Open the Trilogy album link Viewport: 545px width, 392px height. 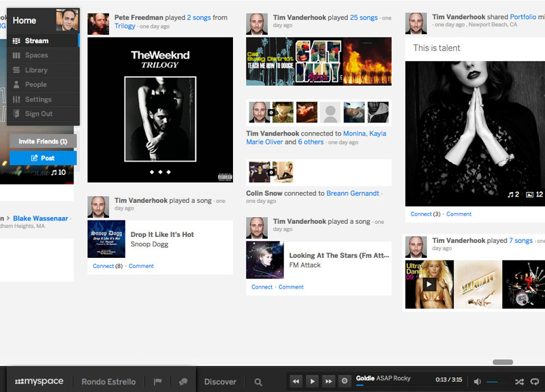(125, 26)
